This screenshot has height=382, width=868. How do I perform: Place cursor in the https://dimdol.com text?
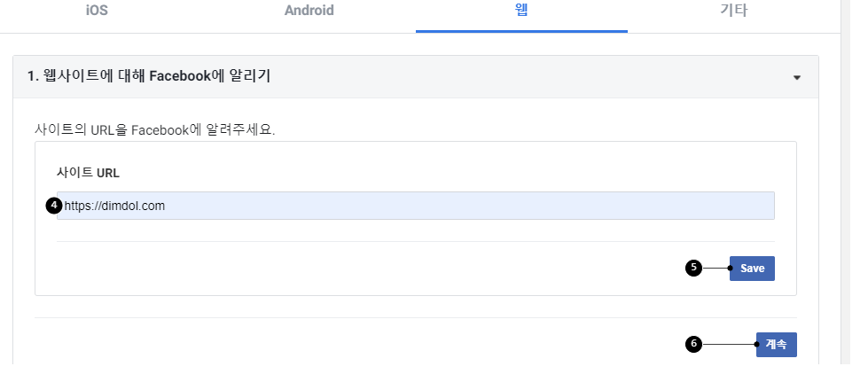point(114,206)
